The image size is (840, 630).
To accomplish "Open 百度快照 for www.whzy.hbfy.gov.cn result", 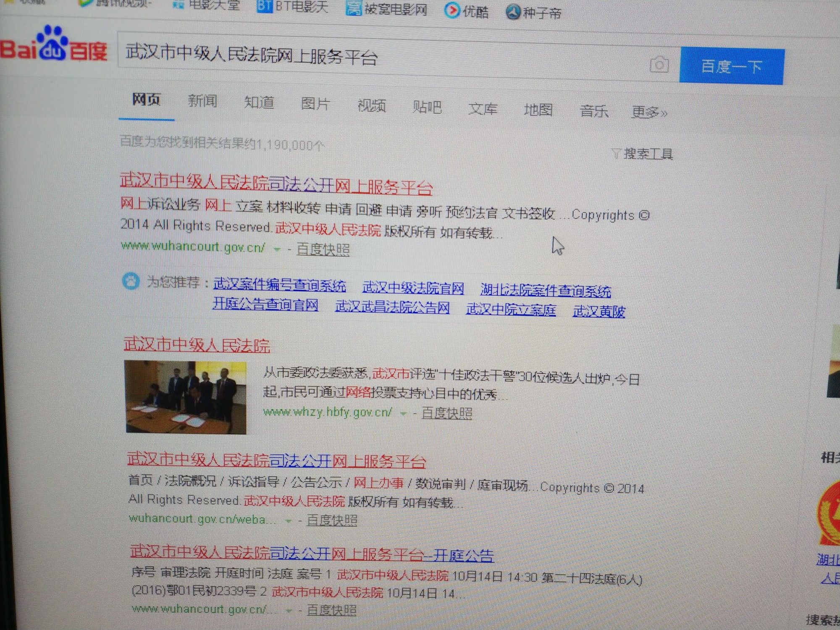I will point(447,413).
